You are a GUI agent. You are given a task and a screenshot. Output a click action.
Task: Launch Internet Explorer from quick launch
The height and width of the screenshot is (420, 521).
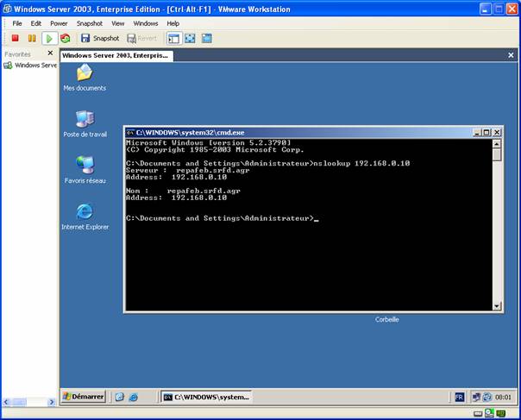click(x=134, y=397)
